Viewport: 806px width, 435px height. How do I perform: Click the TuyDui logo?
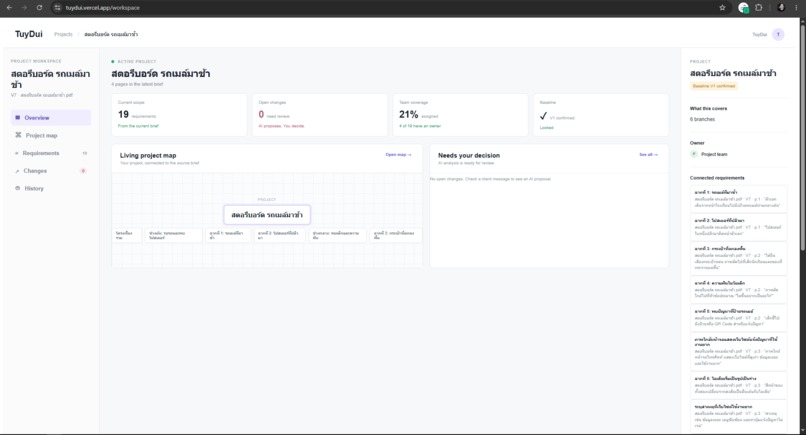click(29, 34)
